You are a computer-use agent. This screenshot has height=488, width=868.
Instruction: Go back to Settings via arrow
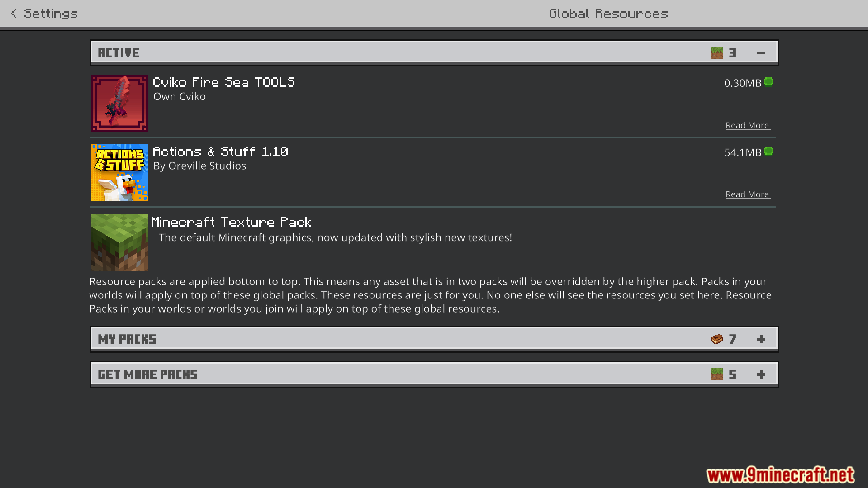pos(14,14)
